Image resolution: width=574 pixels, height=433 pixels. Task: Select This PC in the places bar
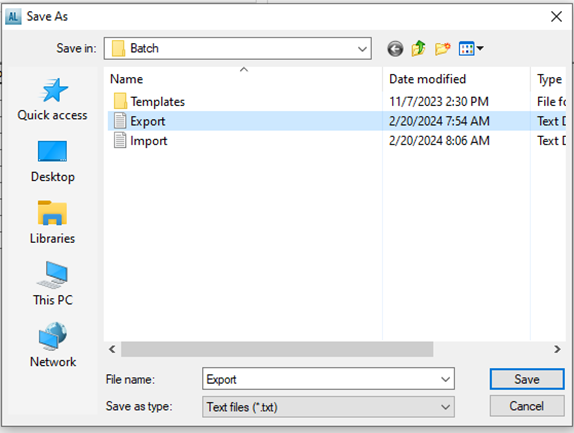52,284
